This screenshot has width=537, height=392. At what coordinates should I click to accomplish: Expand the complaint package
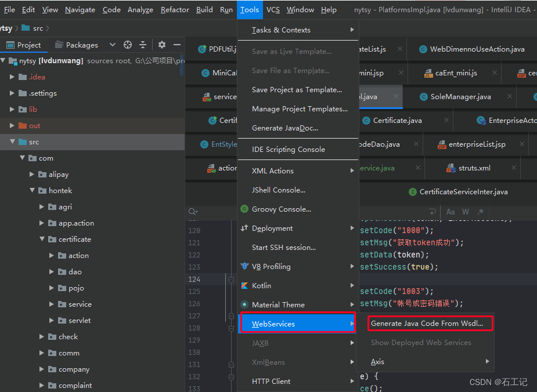pyautogui.click(x=41, y=385)
